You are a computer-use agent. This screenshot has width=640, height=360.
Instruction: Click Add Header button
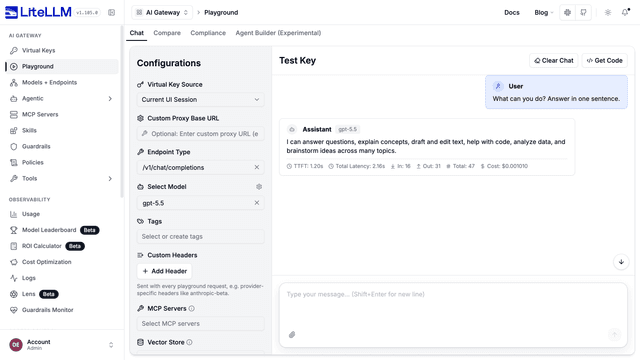coord(164,271)
